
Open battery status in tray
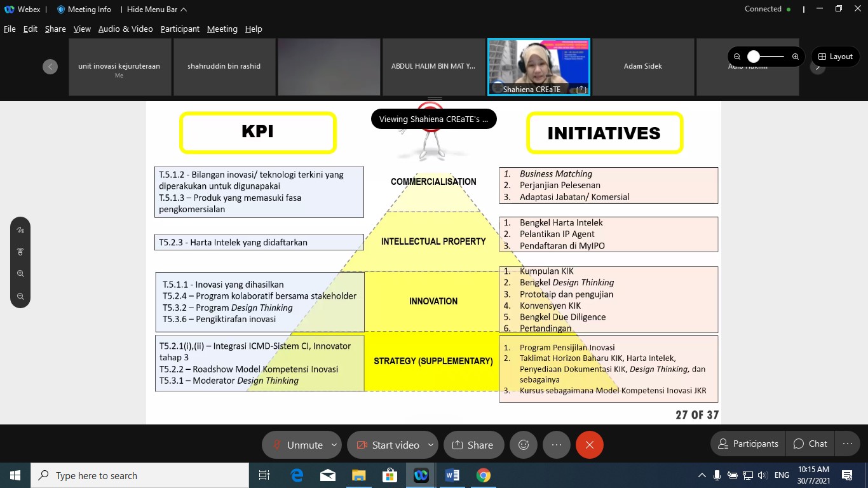(x=733, y=475)
